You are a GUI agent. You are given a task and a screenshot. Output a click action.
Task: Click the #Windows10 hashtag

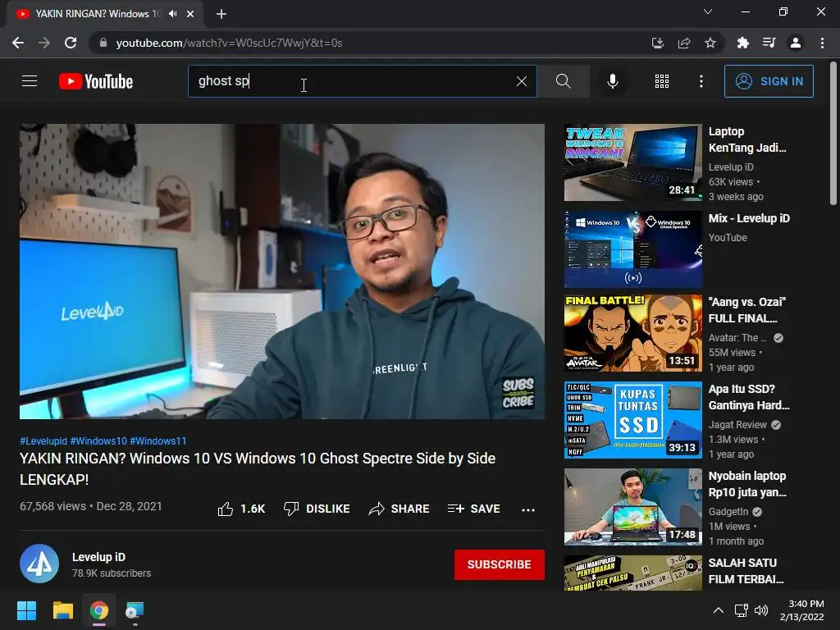click(x=98, y=441)
